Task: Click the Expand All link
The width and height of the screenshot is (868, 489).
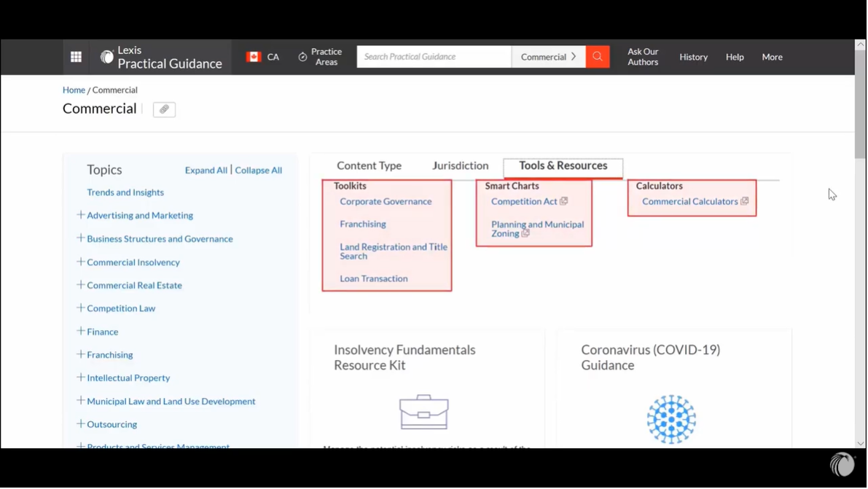Action: pyautogui.click(x=206, y=171)
